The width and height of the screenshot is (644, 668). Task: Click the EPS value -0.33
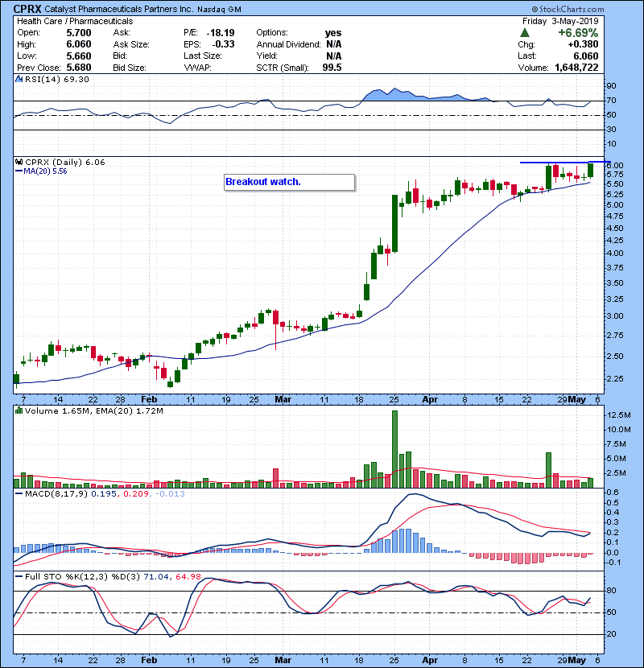(223, 44)
